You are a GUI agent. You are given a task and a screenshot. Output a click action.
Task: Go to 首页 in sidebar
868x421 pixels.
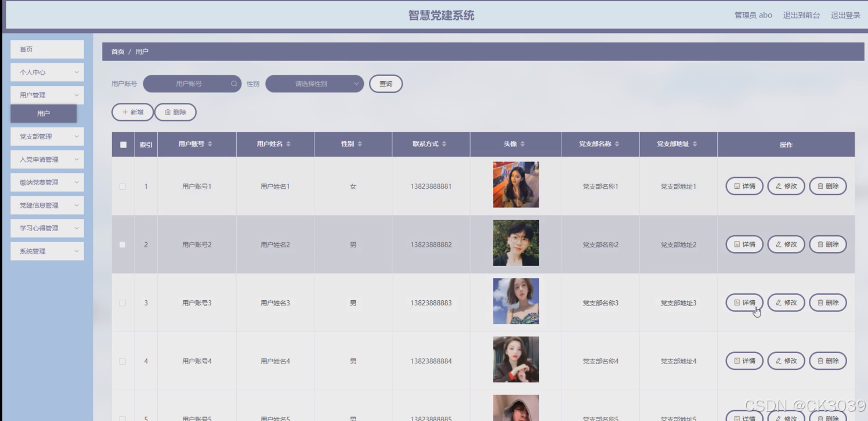[47, 49]
